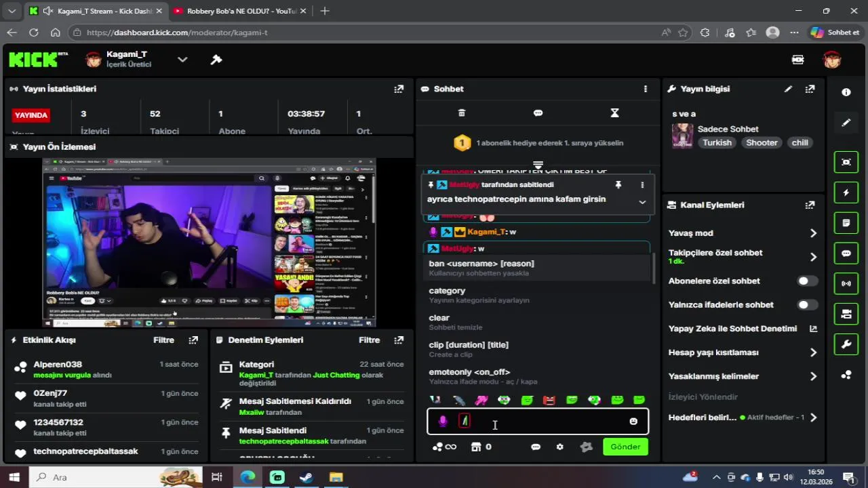
Task: Click the Gönder send button
Action: coord(625,447)
